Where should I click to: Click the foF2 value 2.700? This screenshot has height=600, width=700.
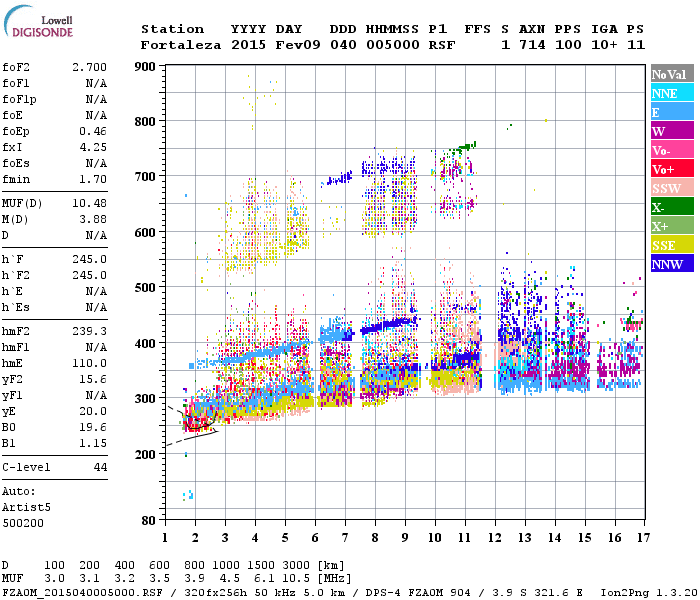click(x=89, y=66)
